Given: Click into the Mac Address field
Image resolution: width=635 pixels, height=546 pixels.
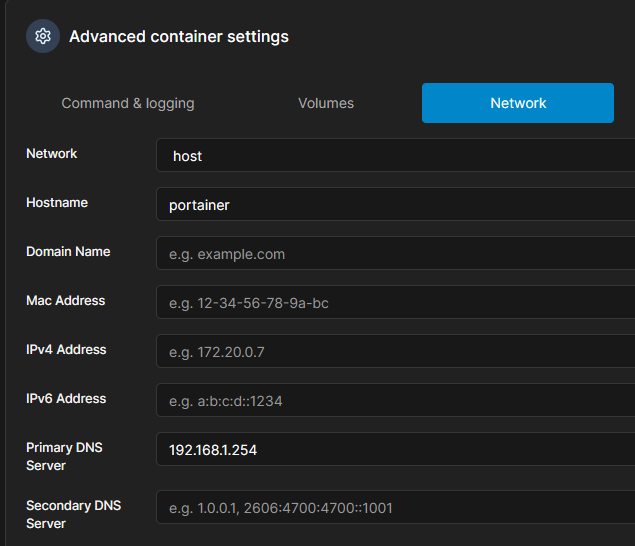Looking at the screenshot, I should pos(396,302).
